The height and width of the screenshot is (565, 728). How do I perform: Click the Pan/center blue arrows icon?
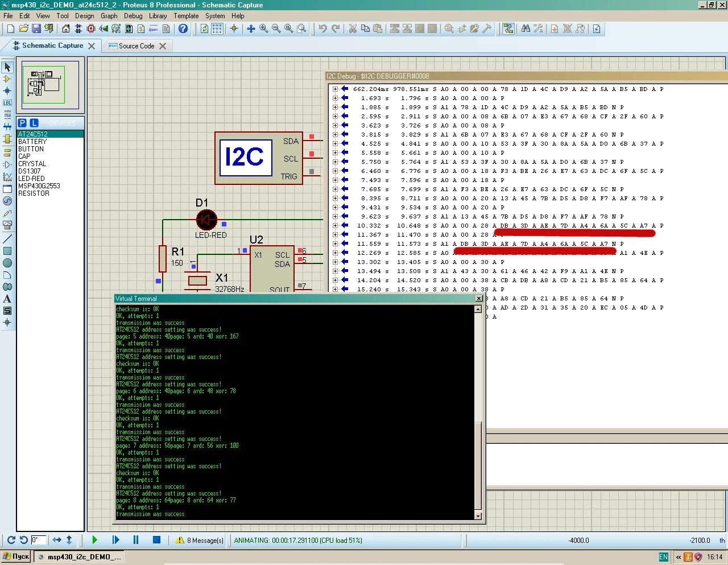click(251, 28)
